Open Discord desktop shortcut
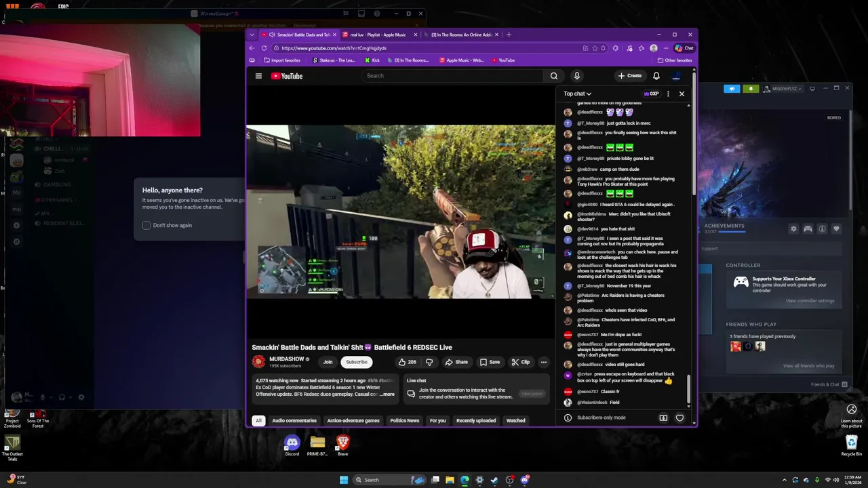868x488 pixels. 292,445
